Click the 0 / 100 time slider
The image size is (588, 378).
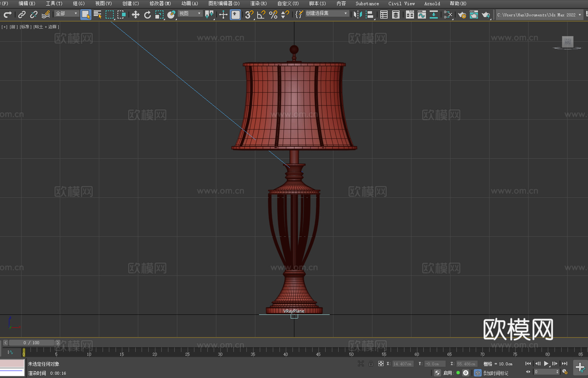coord(32,343)
